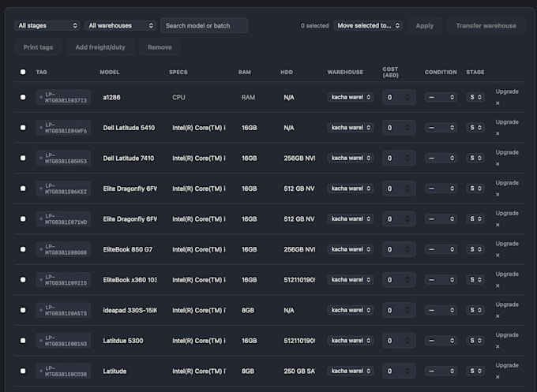This screenshot has width=537, height=392.
Task: Open condition dropdown on Dell Latitude 5410 row
Action: click(x=441, y=128)
